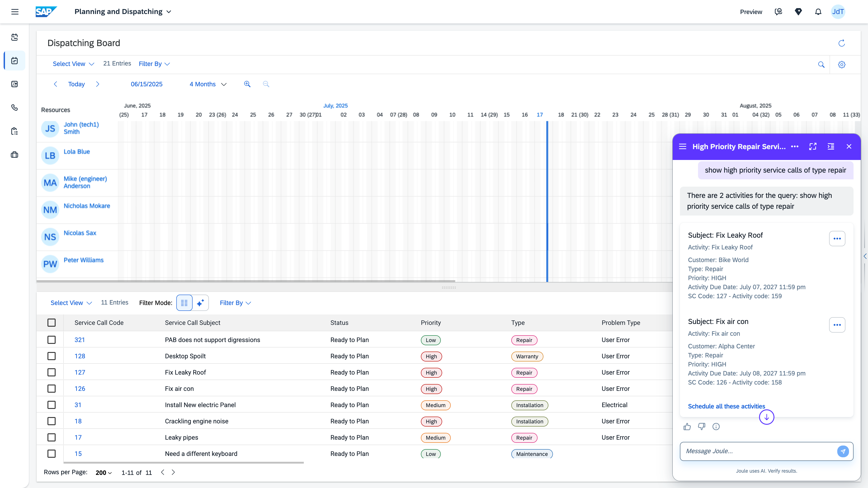Enable the AI filter mode sparkle toggle
868x488 pixels.
click(200, 303)
